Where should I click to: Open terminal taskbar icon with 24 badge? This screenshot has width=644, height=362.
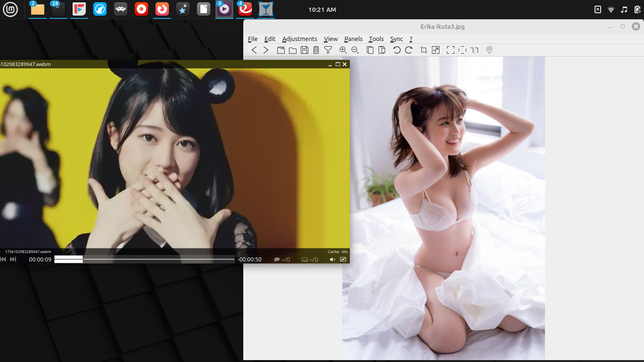click(x=58, y=9)
